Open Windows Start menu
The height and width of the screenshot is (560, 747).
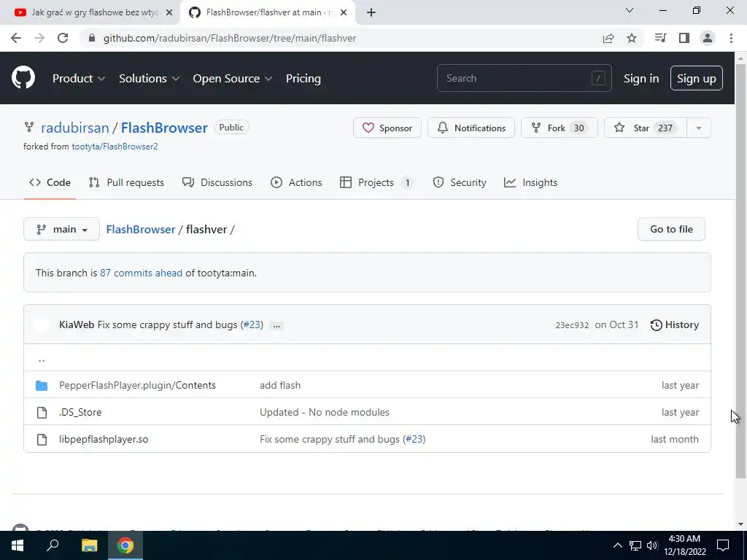pyautogui.click(x=18, y=545)
